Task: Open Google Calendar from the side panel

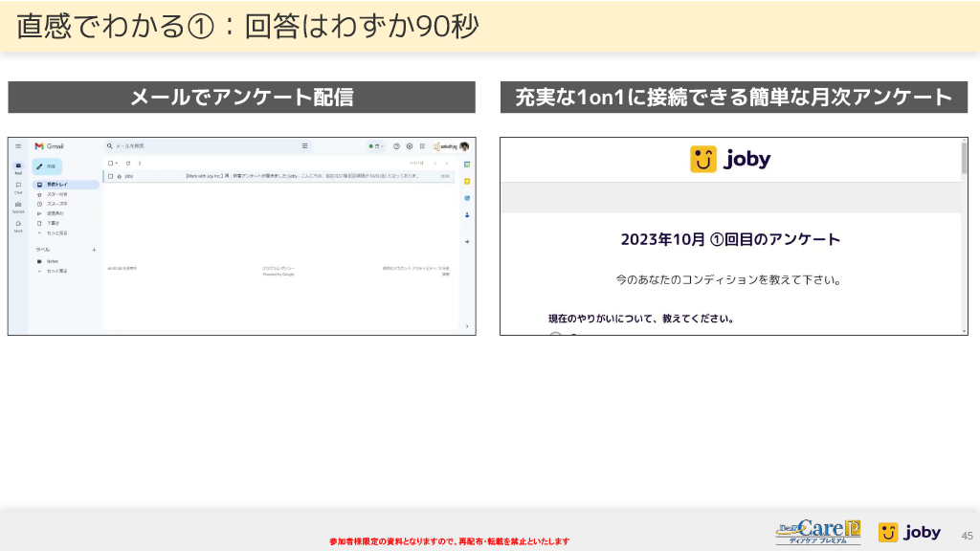Action: [467, 164]
